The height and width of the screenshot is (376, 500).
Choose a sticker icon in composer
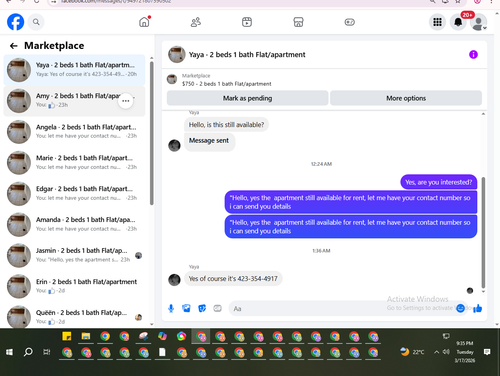pos(202,308)
